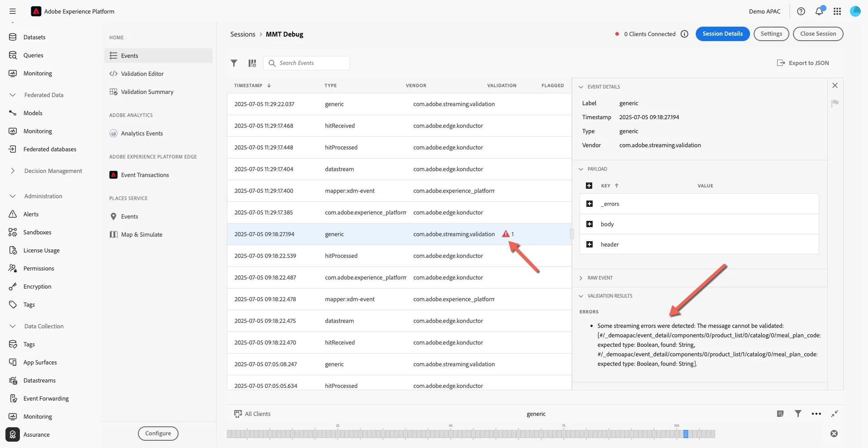
Task: Open timeline filter funnel icon
Action: 798,414
